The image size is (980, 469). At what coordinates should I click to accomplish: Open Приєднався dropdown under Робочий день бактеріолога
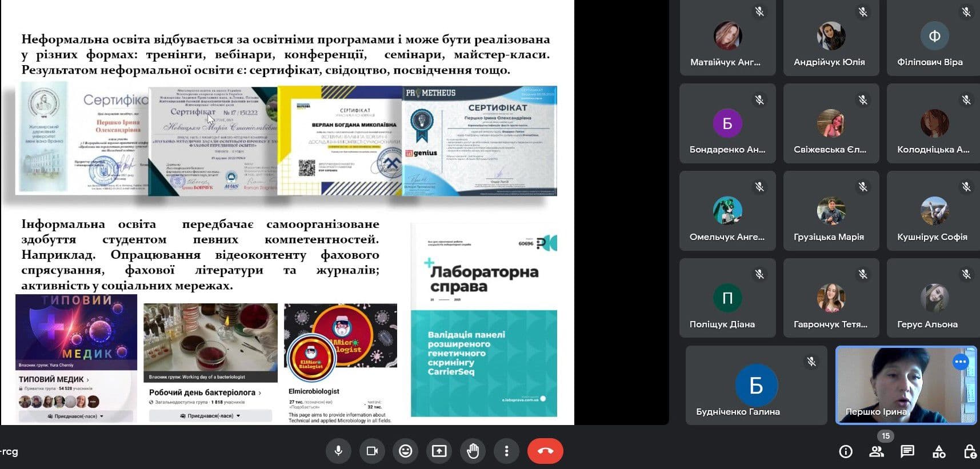(210, 416)
